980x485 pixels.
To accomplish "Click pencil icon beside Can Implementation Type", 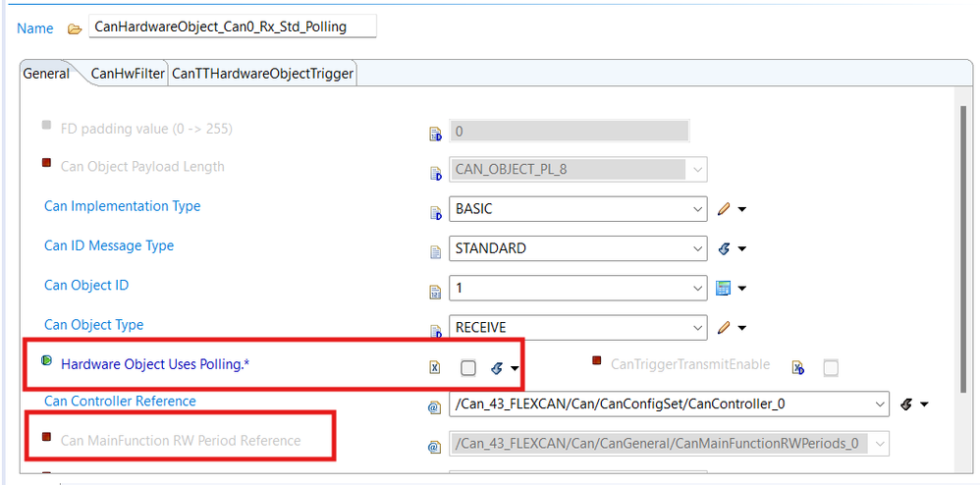I will [725, 209].
